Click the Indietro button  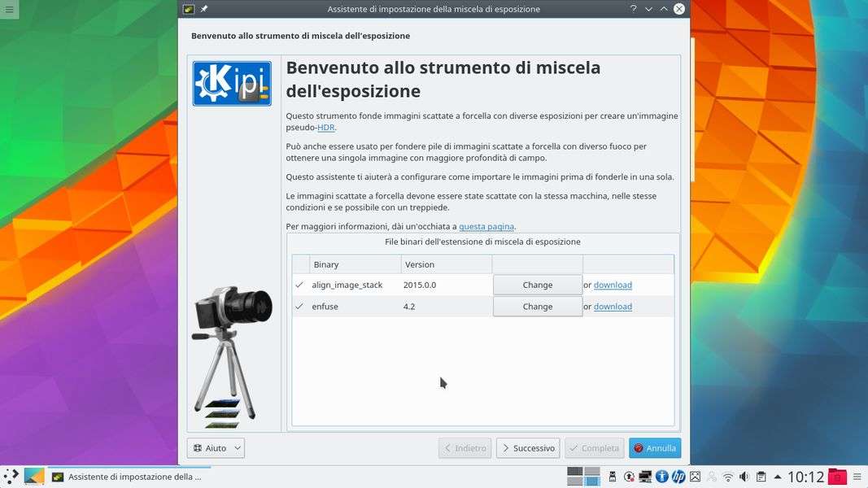465,448
